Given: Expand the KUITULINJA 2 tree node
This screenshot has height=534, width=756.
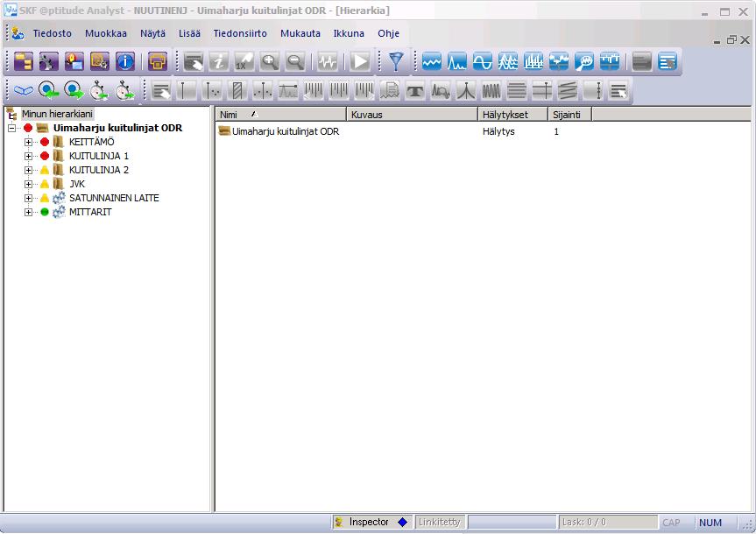Looking at the screenshot, I should tap(28, 170).
